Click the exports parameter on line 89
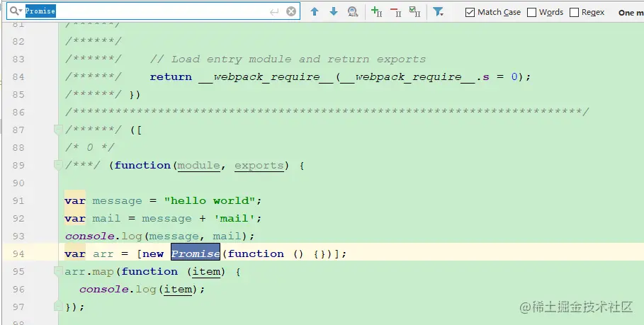Image resolution: width=644 pixels, height=325 pixels. pyautogui.click(x=259, y=166)
